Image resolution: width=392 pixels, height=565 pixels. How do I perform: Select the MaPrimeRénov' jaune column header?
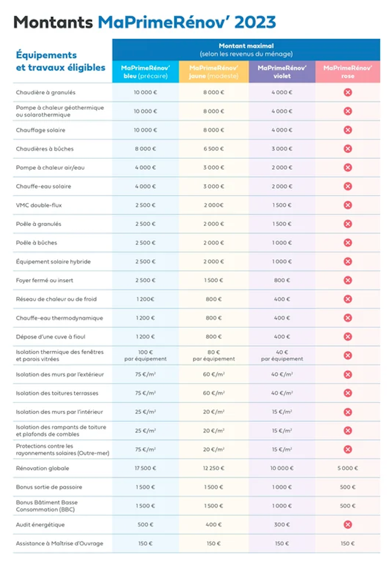(214, 72)
